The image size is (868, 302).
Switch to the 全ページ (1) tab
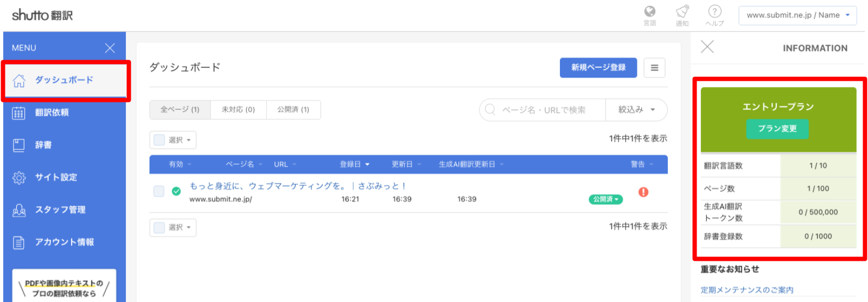click(x=180, y=110)
